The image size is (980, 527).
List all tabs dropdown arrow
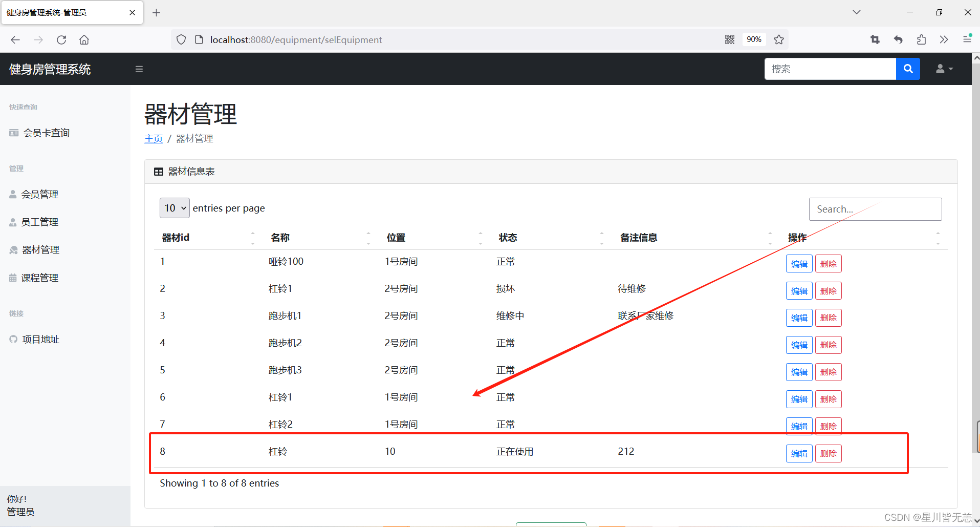(x=857, y=12)
